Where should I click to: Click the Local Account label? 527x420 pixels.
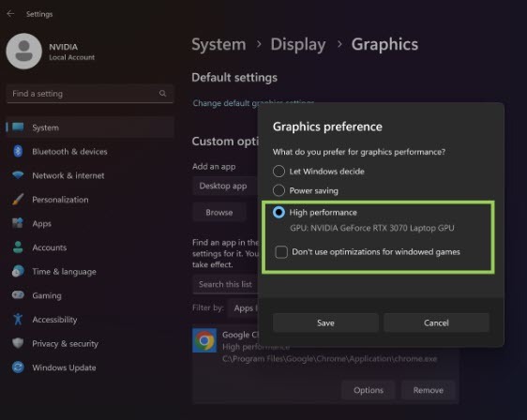pyautogui.click(x=72, y=57)
